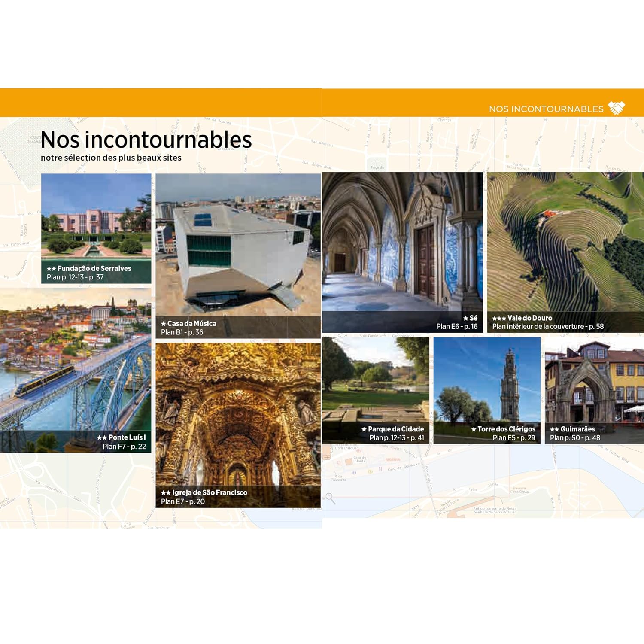Image resolution: width=644 pixels, height=644 pixels.
Task: Click "Plan intérieur de la couverture - p. 58"
Action: point(548,327)
